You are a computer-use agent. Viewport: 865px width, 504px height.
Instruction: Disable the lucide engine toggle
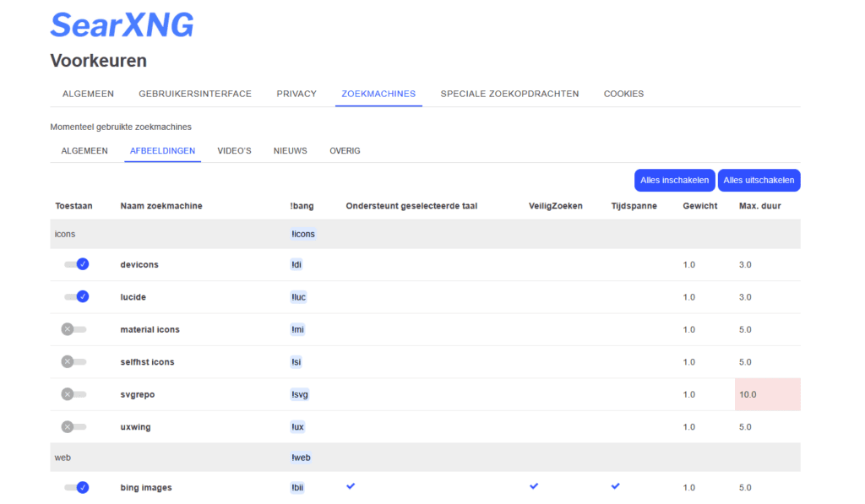coord(76,296)
